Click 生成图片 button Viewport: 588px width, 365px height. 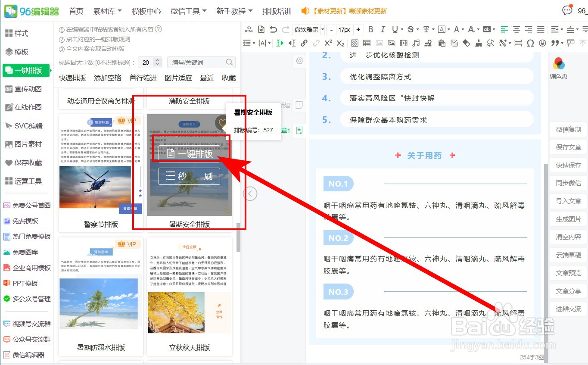pyautogui.click(x=568, y=219)
